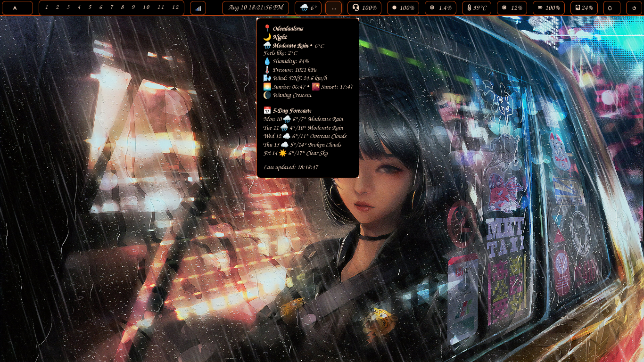This screenshot has height=362, width=644.
Task: Click the Waning Crescent moon icon
Action: tap(267, 95)
